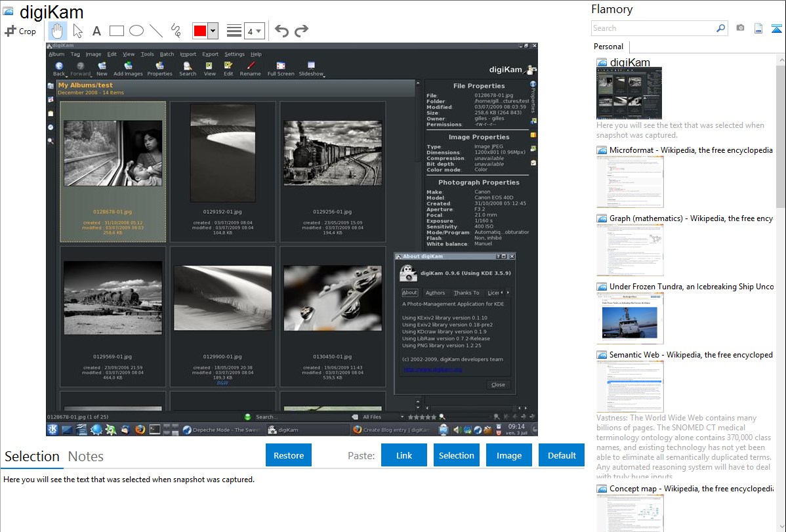Click the Selection paste button
This screenshot has width=786, height=532.
(x=456, y=455)
